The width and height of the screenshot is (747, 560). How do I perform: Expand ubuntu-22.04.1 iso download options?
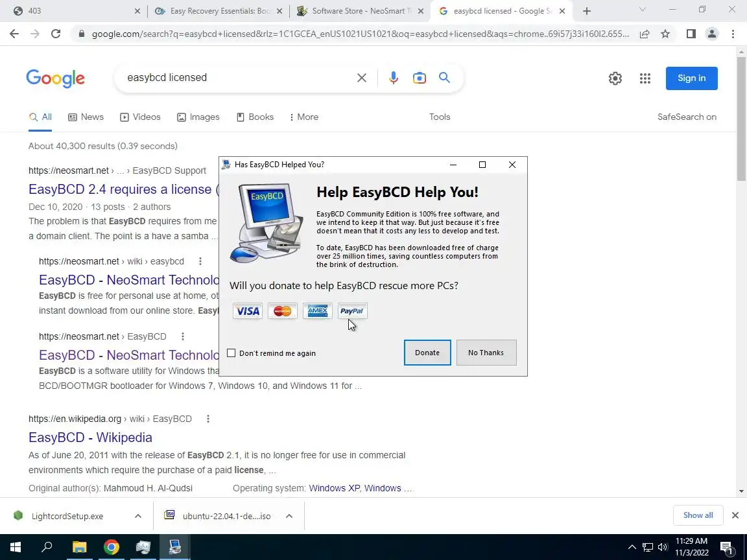point(289,516)
